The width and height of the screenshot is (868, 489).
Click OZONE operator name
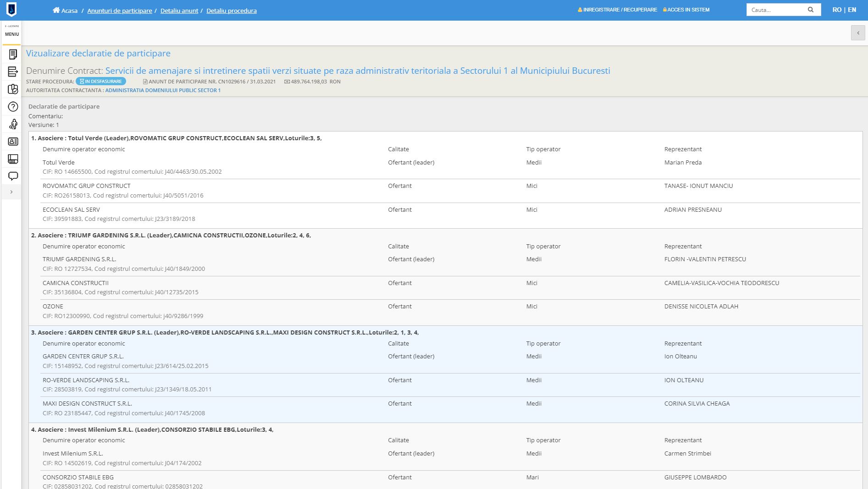[53, 306]
